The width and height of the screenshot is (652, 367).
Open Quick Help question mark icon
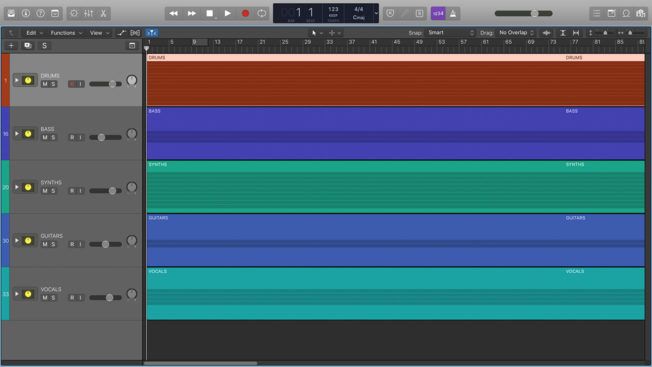40,13
